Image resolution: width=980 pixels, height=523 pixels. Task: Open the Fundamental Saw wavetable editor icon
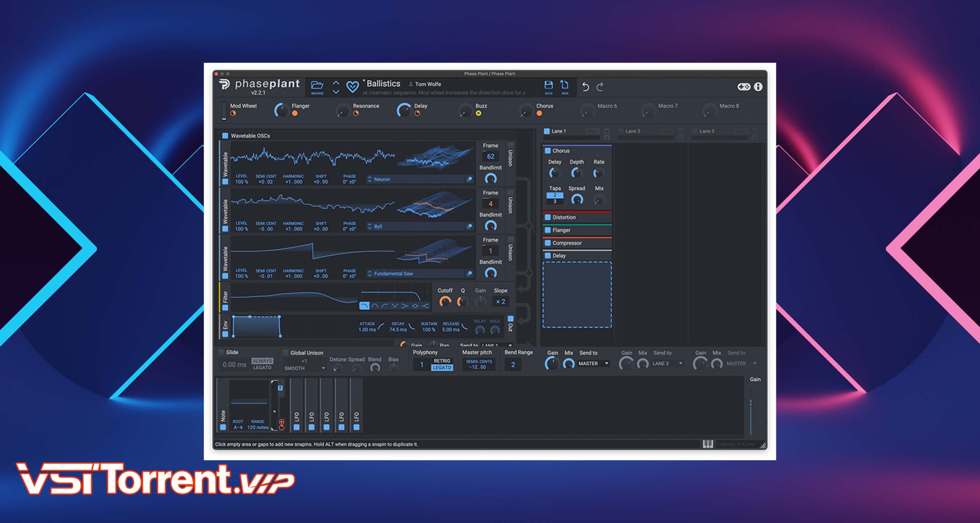click(x=469, y=274)
